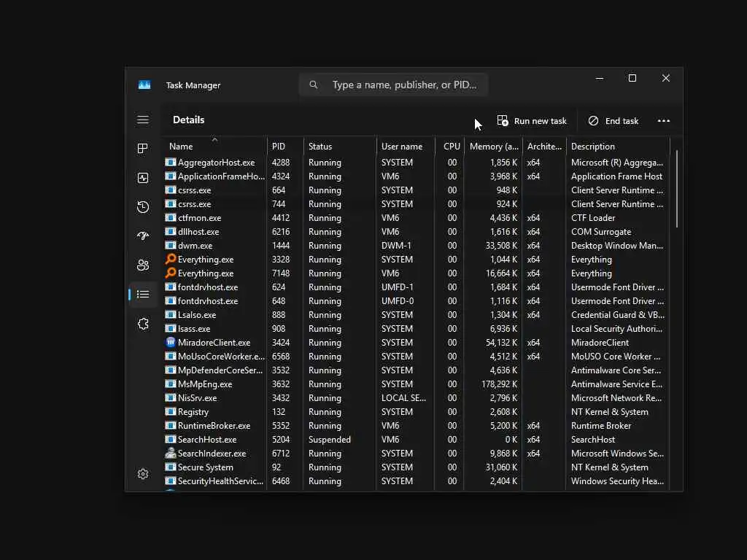
Task: Click the AggregatorHost.exe process icon
Action: 171,162
